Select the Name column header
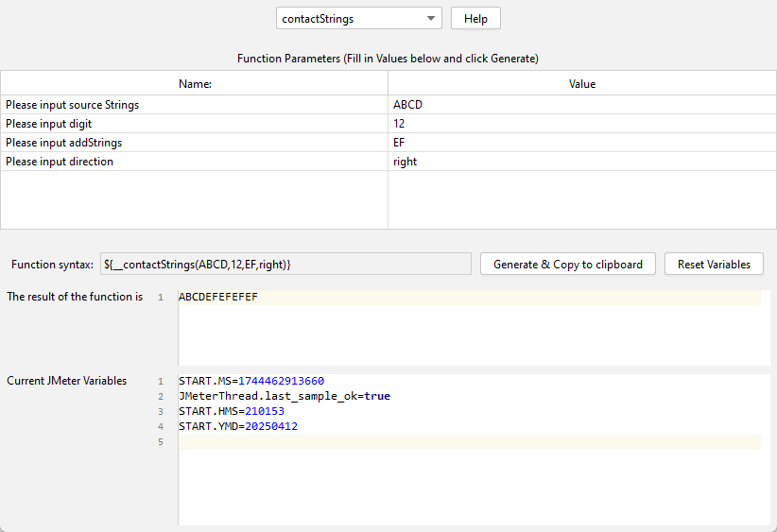777x532 pixels. tap(195, 84)
